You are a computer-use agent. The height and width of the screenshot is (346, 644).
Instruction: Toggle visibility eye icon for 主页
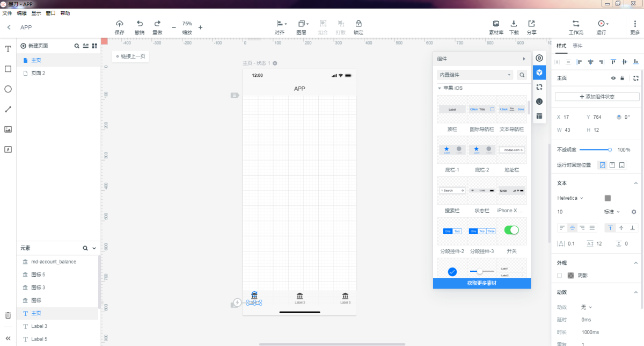(613, 78)
